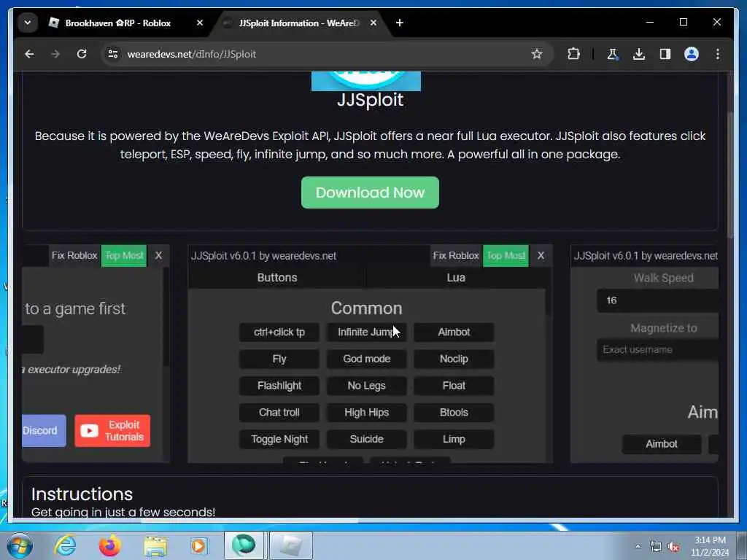Toggle Top Most in left JJSploit preview

pos(124,256)
